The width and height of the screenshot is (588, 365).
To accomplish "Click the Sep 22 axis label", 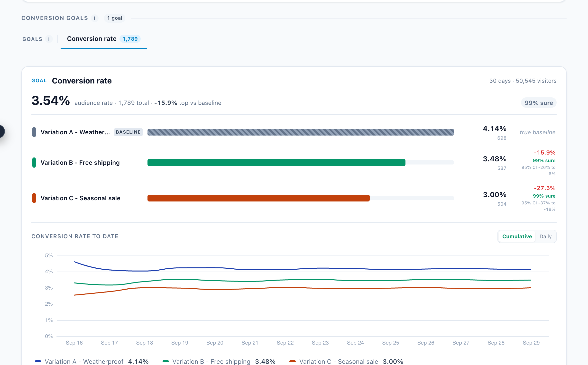I will click(285, 343).
